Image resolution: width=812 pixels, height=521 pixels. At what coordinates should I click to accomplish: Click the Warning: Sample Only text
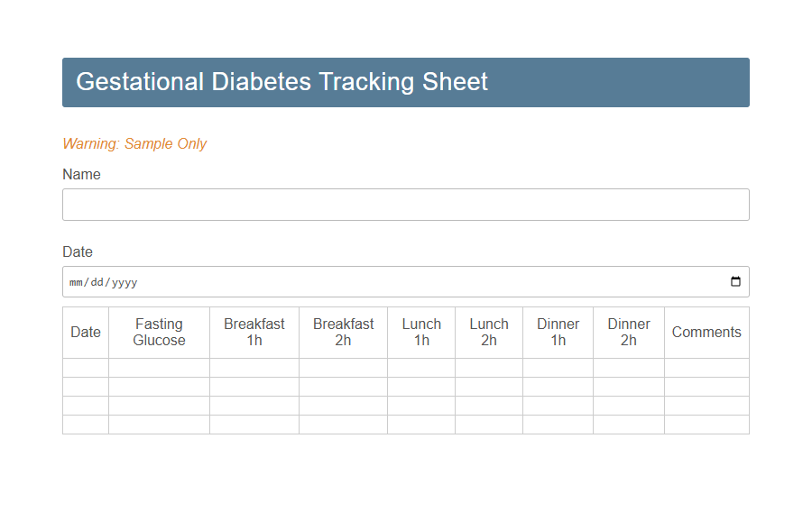[134, 143]
